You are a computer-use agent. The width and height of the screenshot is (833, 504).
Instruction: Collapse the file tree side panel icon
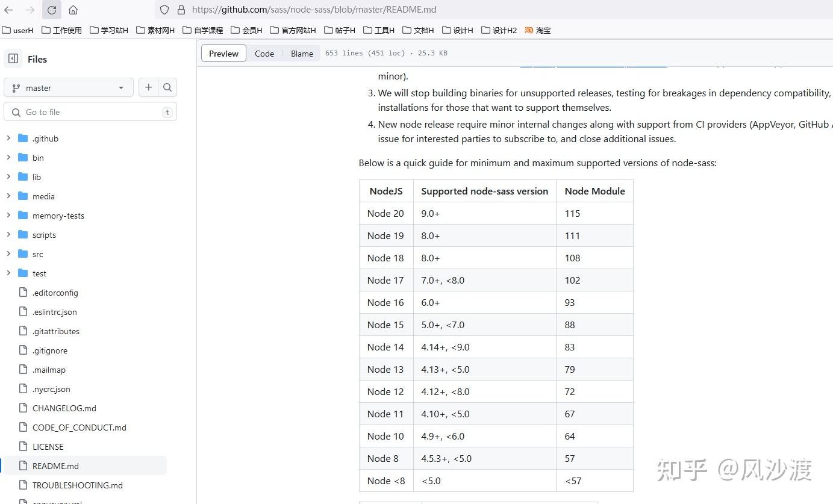13,59
